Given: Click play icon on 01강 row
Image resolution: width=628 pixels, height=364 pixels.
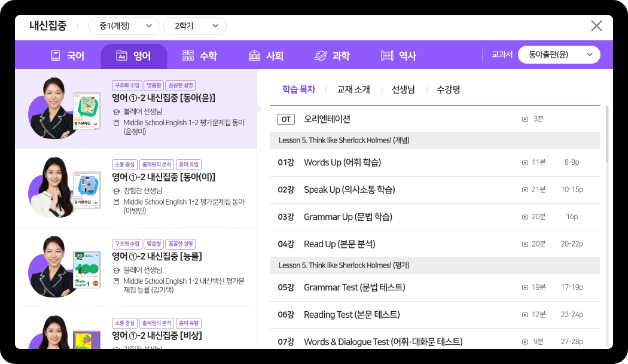Looking at the screenshot, I should click(525, 163).
